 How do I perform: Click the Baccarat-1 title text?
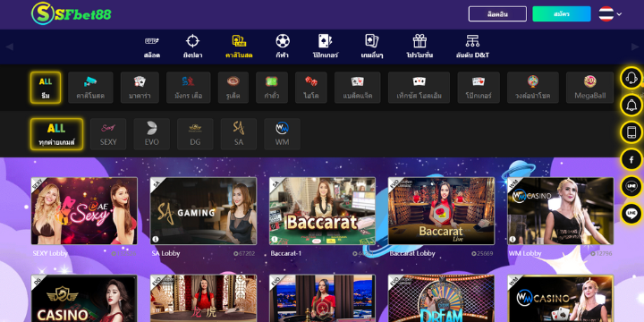coord(286,253)
